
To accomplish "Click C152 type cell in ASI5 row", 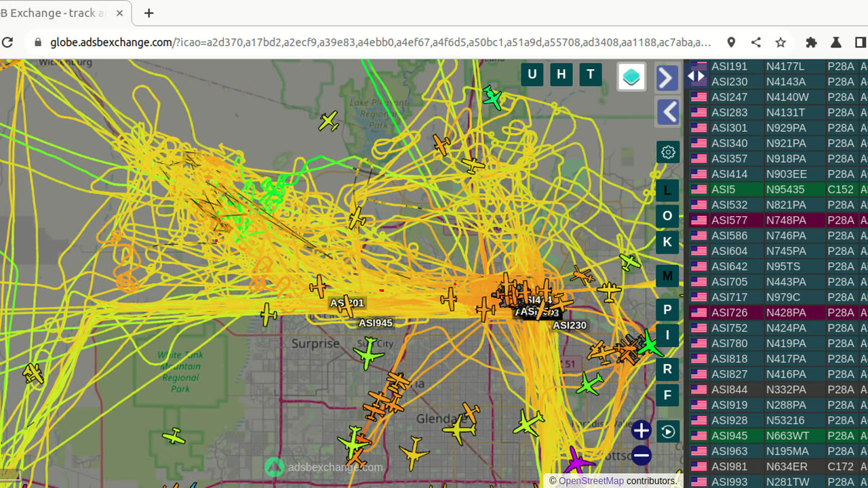I will pyautogui.click(x=841, y=190).
